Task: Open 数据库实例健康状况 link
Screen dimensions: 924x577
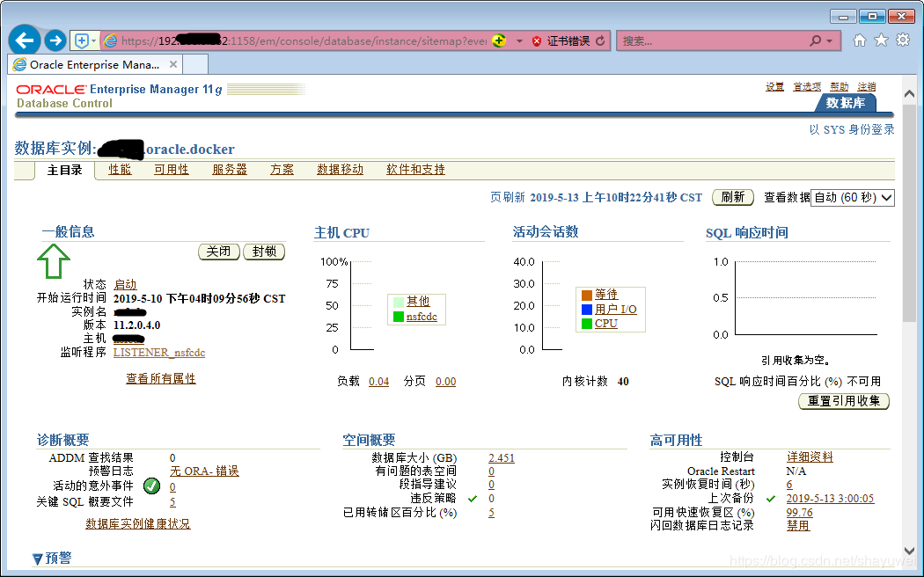Action: coord(138,523)
